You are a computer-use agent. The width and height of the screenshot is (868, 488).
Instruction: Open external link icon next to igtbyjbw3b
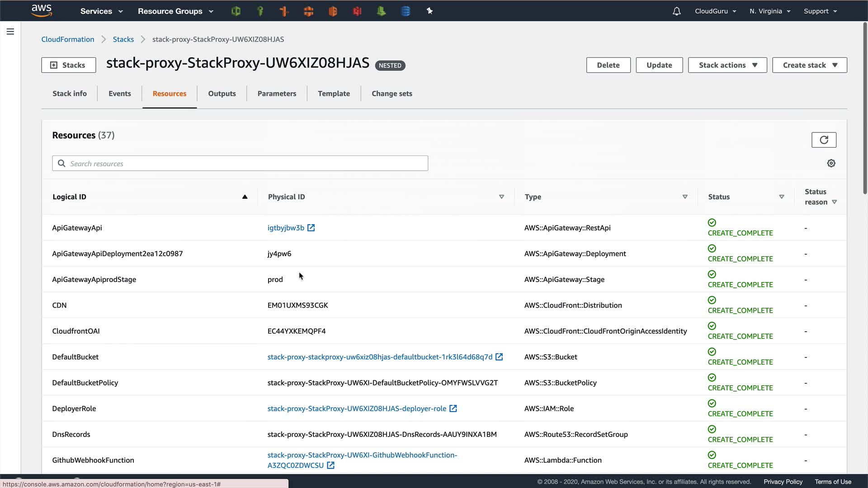311,228
